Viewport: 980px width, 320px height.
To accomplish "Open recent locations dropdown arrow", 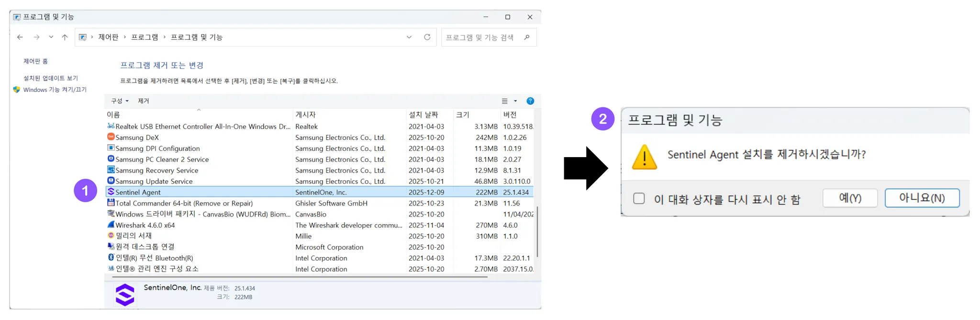I will click(51, 37).
